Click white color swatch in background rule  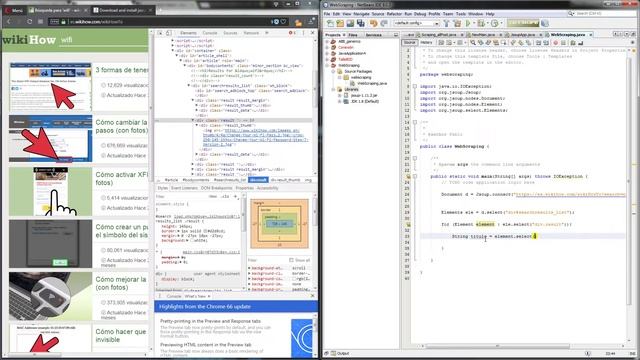click(x=191, y=240)
